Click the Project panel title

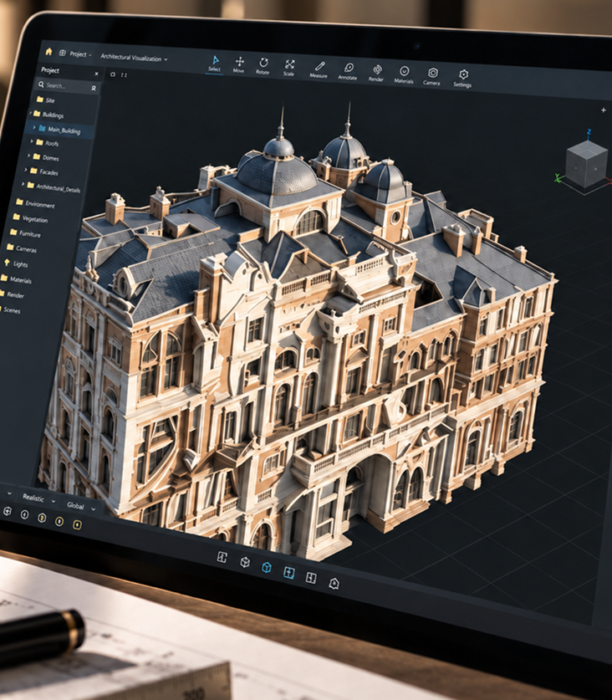coord(50,70)
